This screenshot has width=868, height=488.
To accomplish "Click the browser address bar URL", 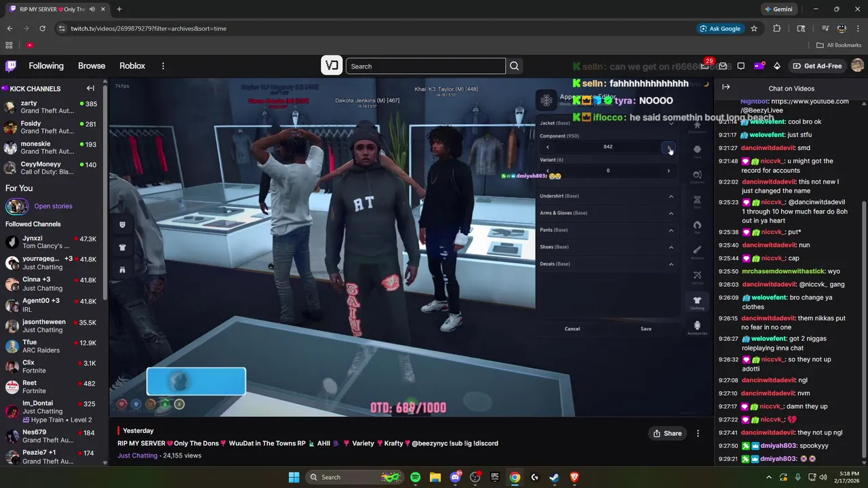I will [x=149, y=28].
